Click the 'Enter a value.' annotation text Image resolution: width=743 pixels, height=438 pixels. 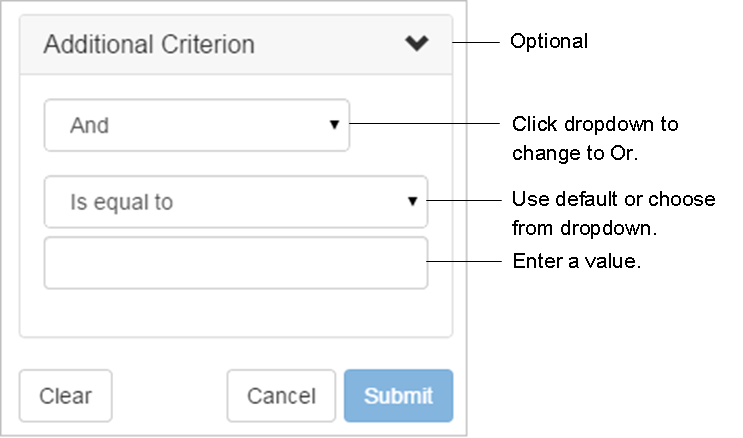[x=576, y=261]
